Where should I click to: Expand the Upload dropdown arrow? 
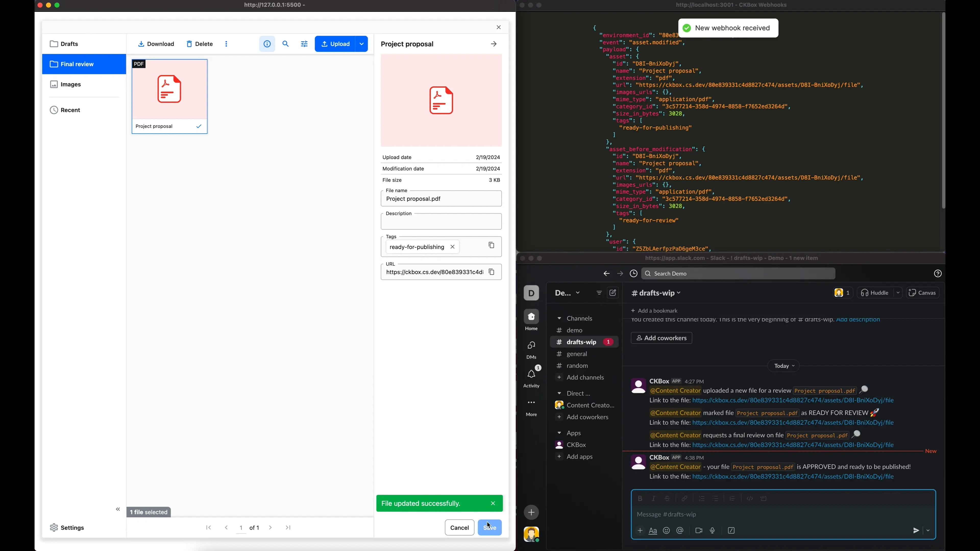pos(362,44)
